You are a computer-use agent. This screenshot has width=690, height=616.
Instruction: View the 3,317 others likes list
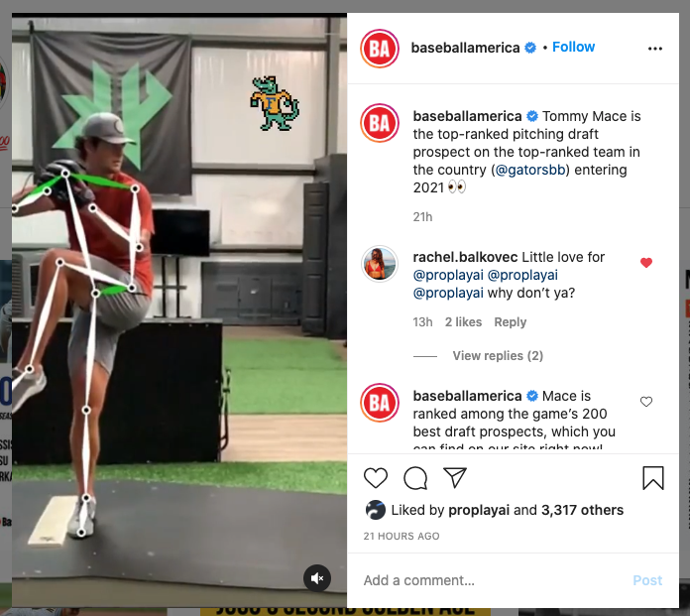click(x=582, y=510)
